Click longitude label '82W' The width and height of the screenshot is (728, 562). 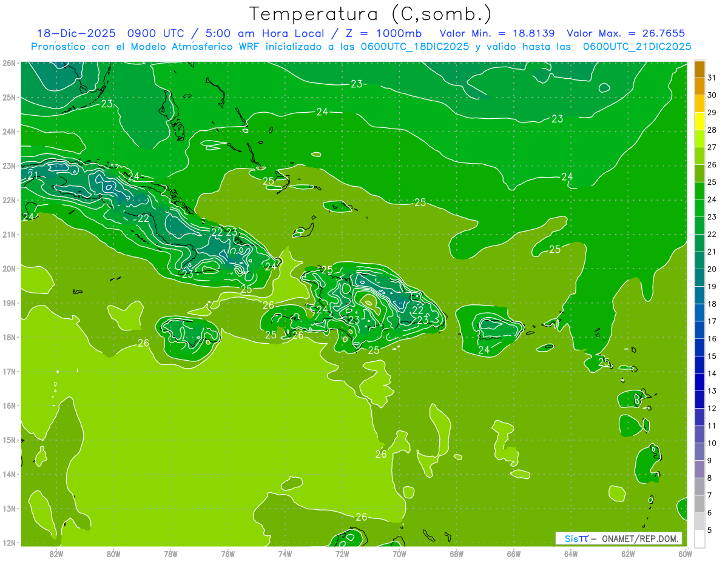pyautogui.click(x=56, y=553)
